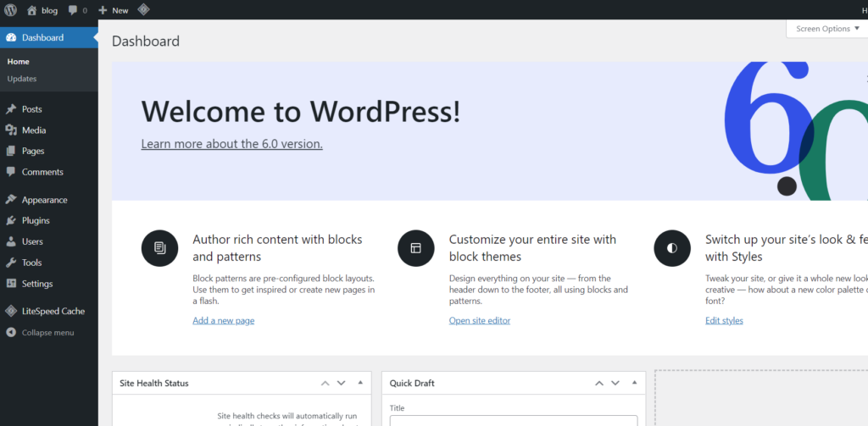Click the Plugins plug icon

coord(11,221)
